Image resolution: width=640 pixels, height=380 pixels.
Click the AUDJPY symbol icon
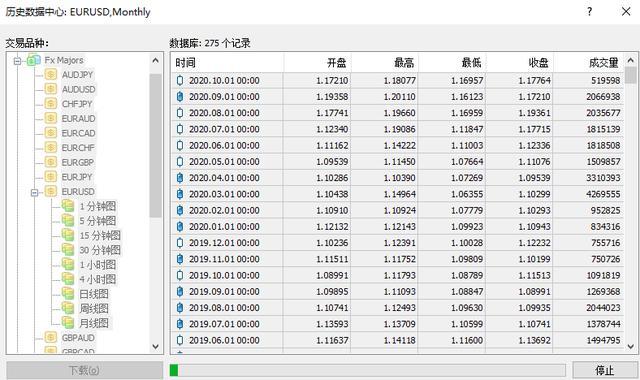point(51,75)
